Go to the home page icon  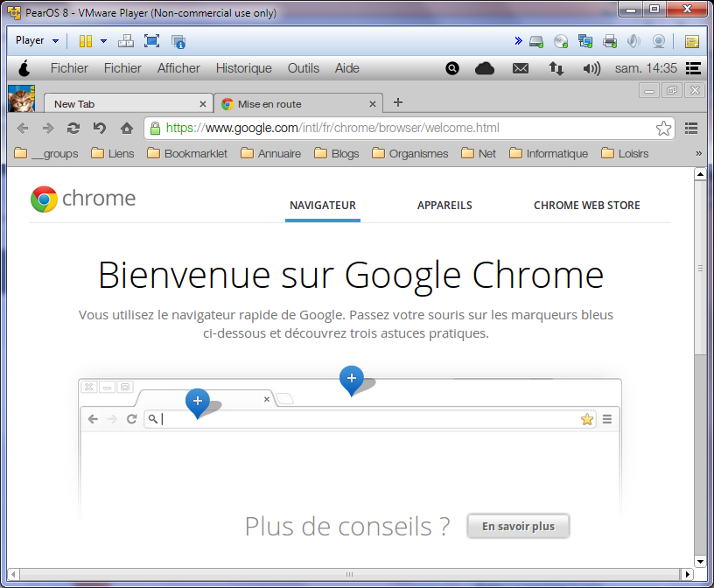tap(127, 129)
